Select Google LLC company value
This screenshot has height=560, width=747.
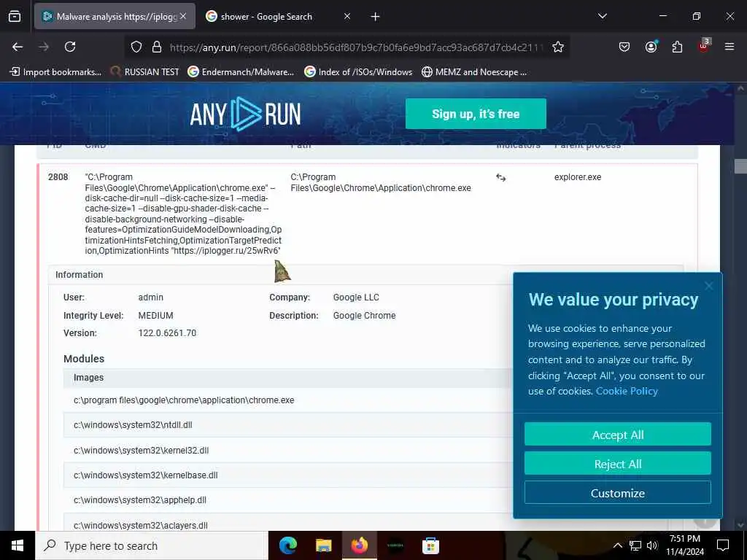coord(356,297)
